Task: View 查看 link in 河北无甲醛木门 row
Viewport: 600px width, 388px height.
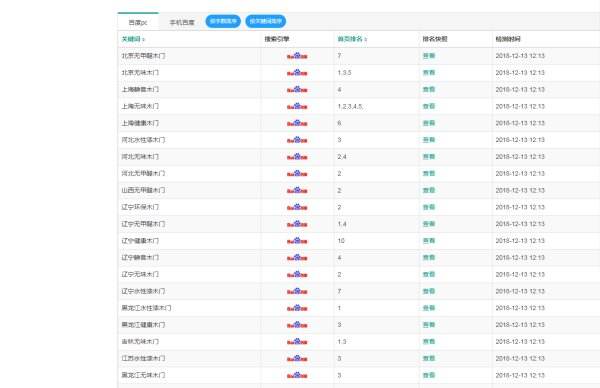Action: [429, 174]
